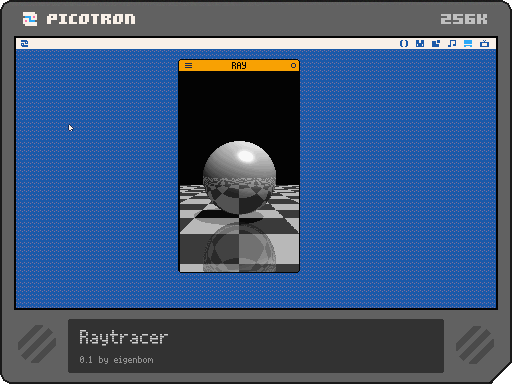Click the circle button on RAY titlebar
This screenshot has height=384, width=512.
tap(293, 65)
